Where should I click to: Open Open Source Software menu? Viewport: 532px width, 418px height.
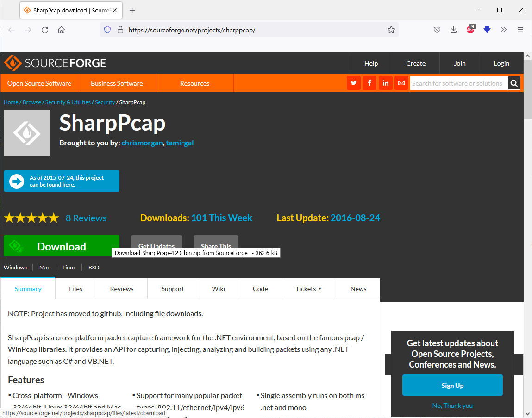(39, 83)
